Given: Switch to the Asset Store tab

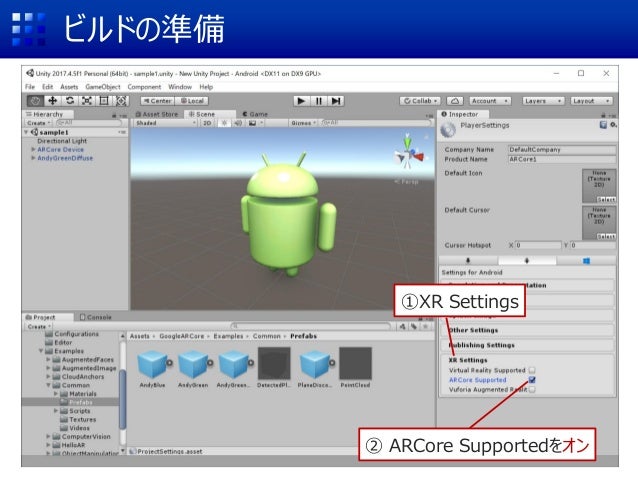Looking at the screenshot, I should click(x=157, y=114).
